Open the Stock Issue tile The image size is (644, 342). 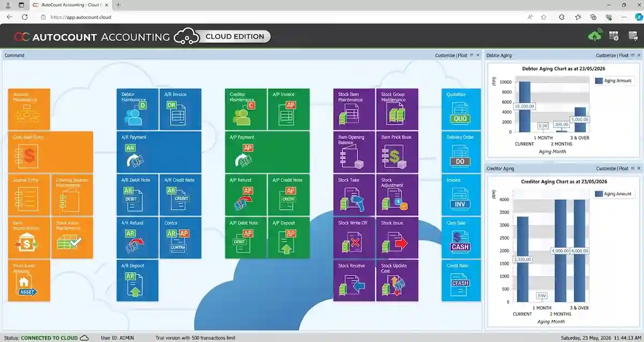397,238
